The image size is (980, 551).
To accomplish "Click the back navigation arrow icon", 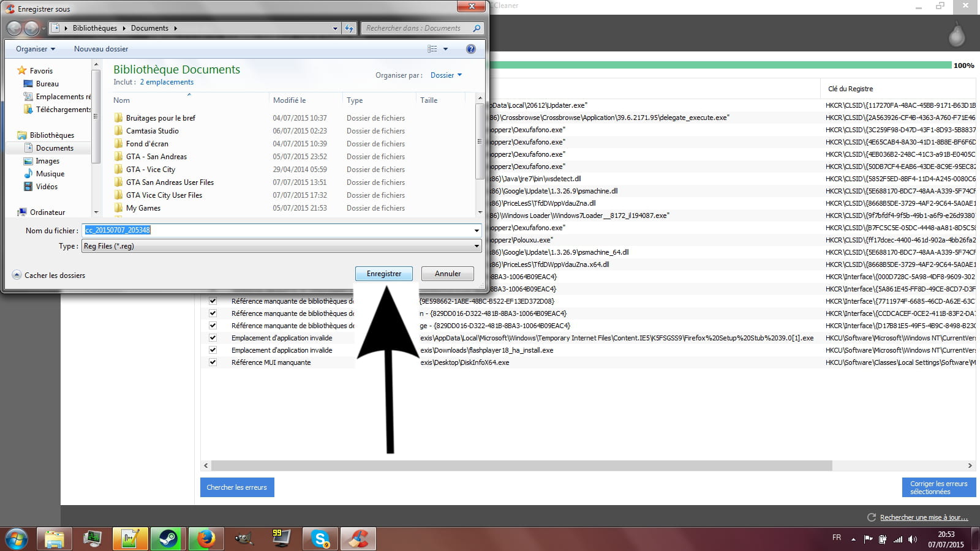I will [14, 28].
